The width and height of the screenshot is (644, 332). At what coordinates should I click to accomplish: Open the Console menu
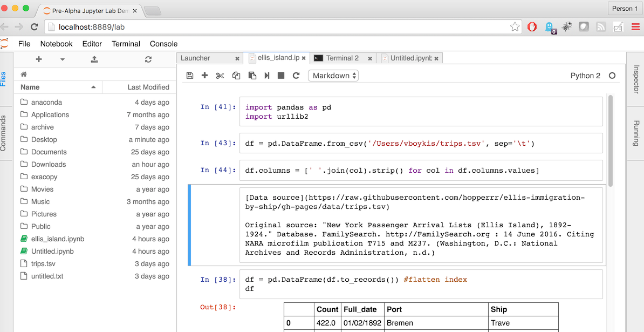pos(164,44)
